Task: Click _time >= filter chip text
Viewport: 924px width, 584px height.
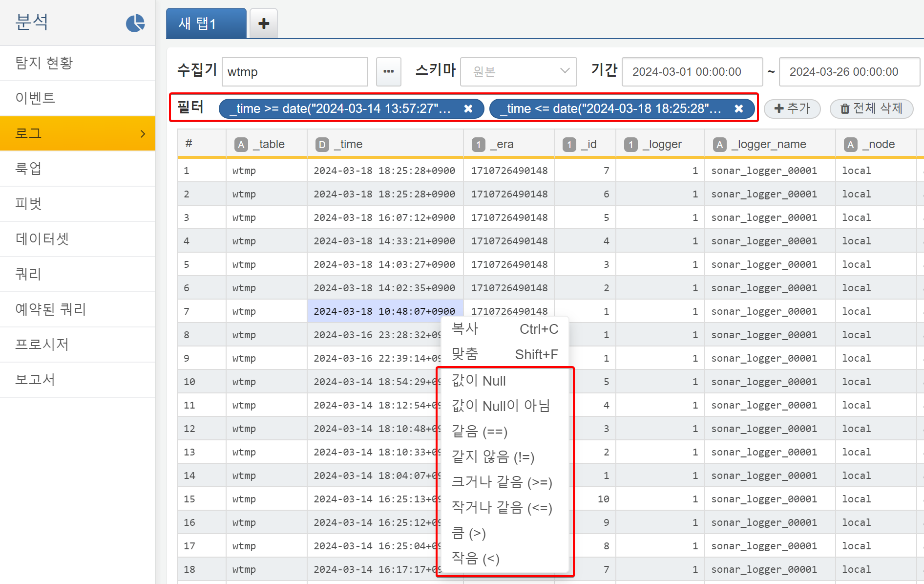Action: click(340, 108)
